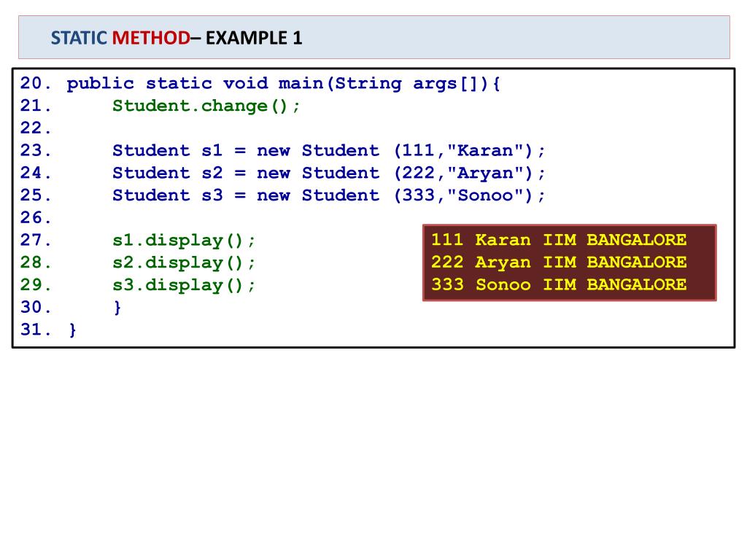This screenshot has width=747, height=560.
Task: Select the 's2.display();' statement on line 28
Action: 184,262
